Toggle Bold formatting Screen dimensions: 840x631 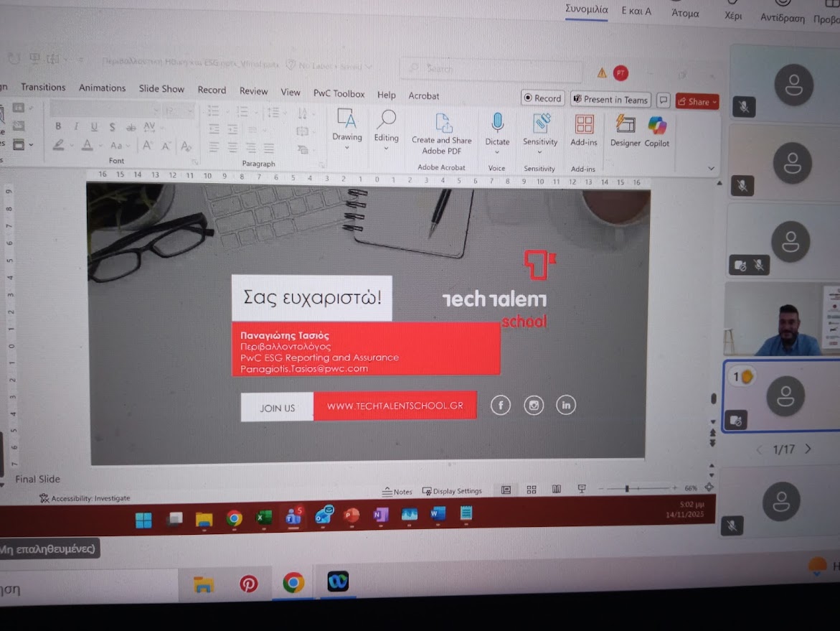pos(58,126)
